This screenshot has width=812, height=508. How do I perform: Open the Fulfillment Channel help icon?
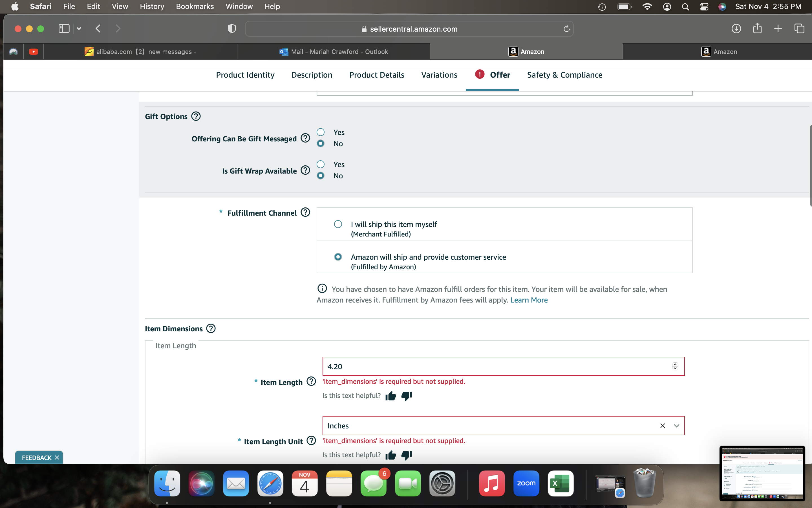[x=305, y=212]
